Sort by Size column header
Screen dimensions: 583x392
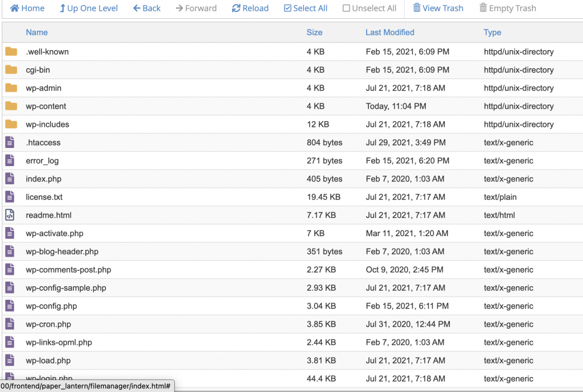(314, 32)
